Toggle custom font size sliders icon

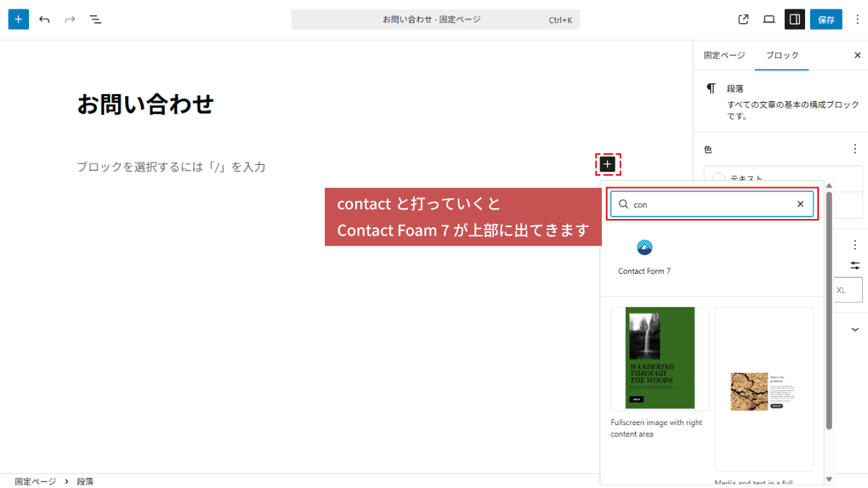(x=855, y=265)
